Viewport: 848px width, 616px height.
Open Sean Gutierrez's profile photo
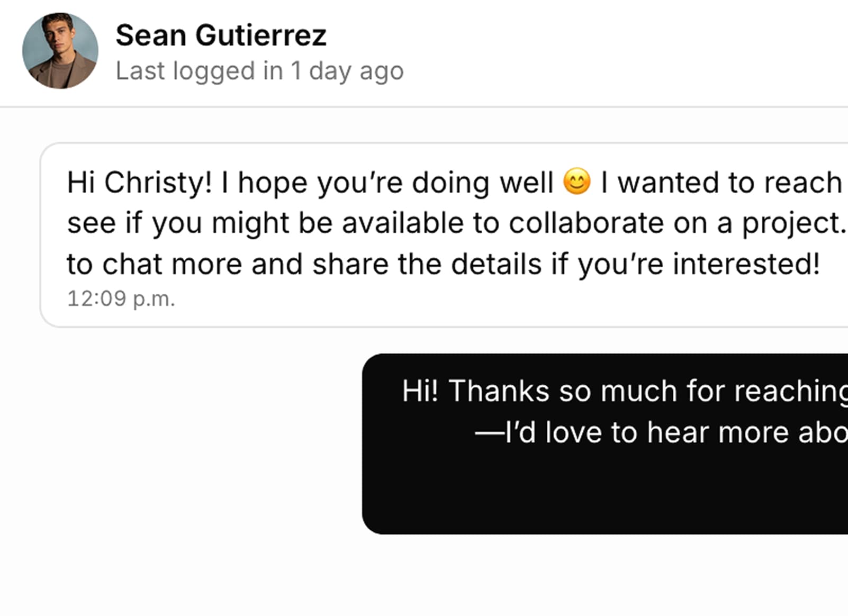60,51
